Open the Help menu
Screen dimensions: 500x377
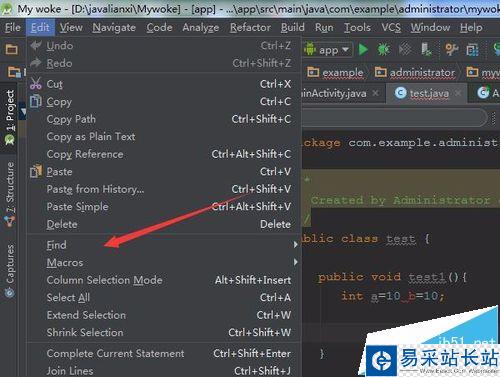[471, 27]
